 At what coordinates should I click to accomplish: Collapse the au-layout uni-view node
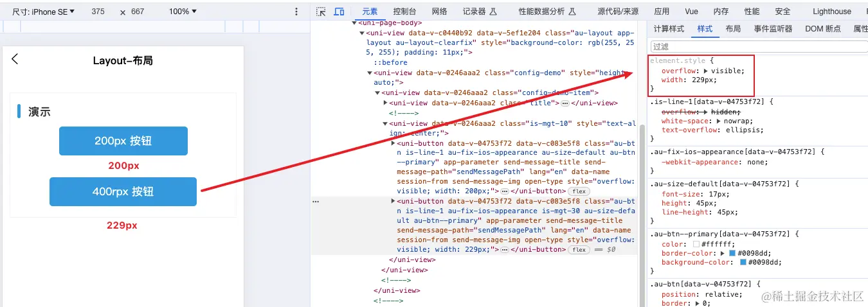(x=362, y=33)
